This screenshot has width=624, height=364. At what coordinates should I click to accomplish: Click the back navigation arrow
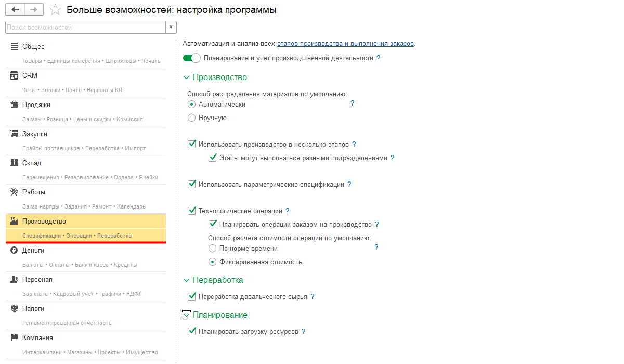(x=15, y=10)
